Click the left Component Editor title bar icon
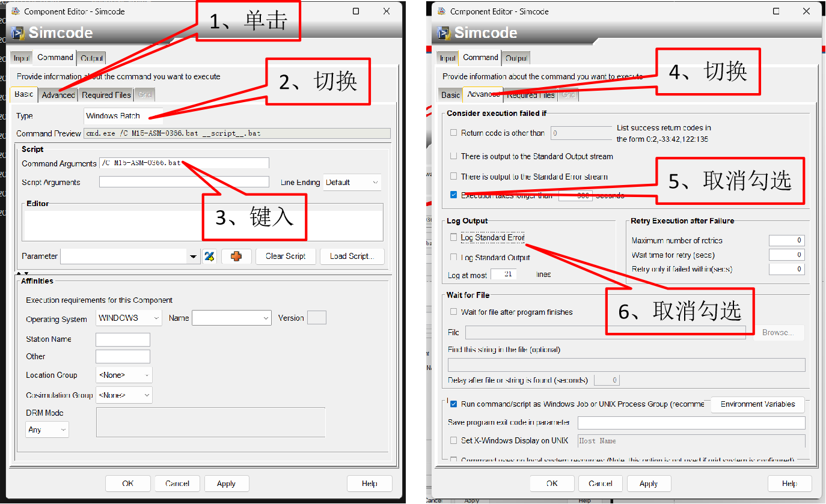This screenshot has width=826, height=504. pos(15,11)
